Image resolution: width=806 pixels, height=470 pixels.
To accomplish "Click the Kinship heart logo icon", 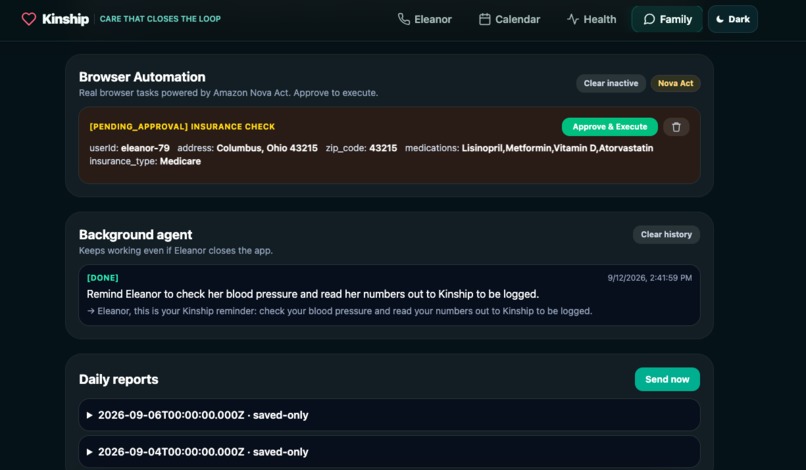I will [x=29, y=19].
